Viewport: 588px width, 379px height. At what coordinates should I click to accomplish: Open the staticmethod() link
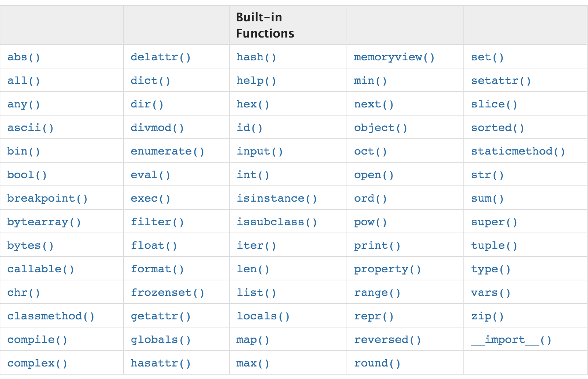click(x=518, y=151)
